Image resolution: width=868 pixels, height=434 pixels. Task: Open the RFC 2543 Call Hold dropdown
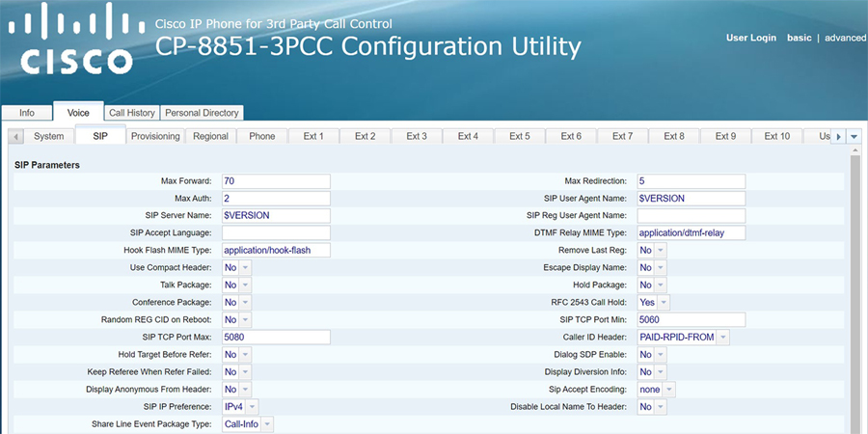pos(653,302)
